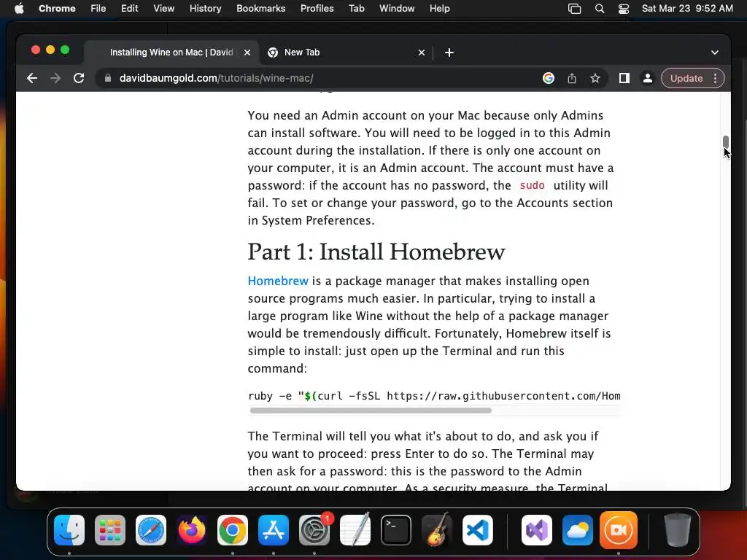Open Launchpad from the Dock
Viewport: 747px width, 560px height.
point(110,530)
